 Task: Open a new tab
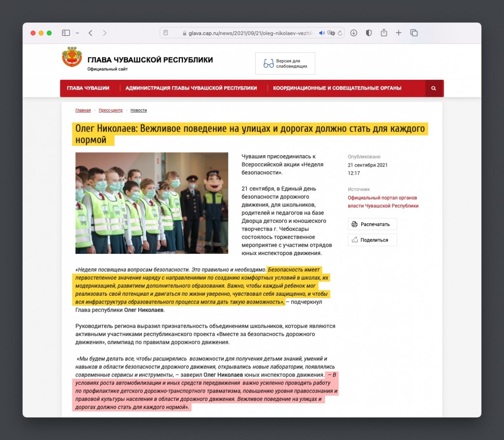click(x=399, y=33)
